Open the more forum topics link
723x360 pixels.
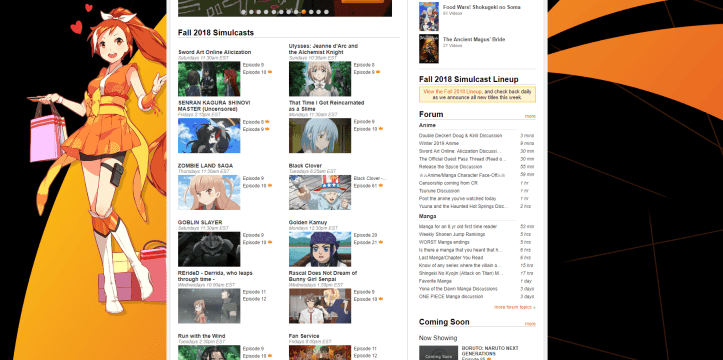(x=515, y=307)
